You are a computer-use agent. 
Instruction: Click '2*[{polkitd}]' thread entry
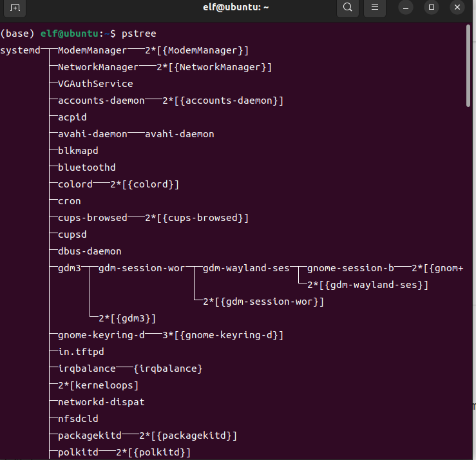153,452
